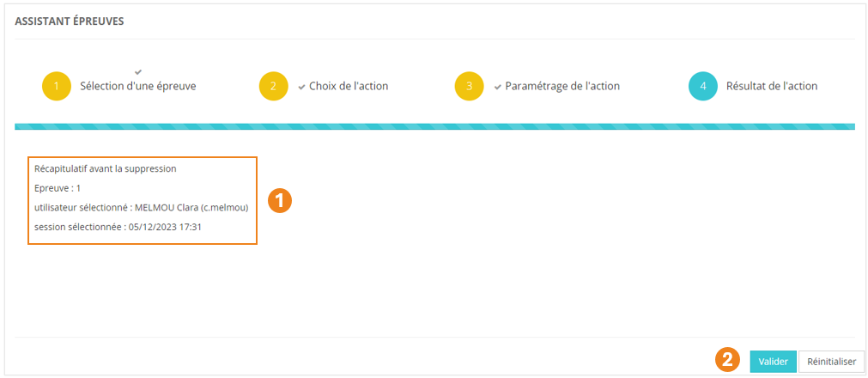Open the Choix de l'action step

click(x=349, y=87)
